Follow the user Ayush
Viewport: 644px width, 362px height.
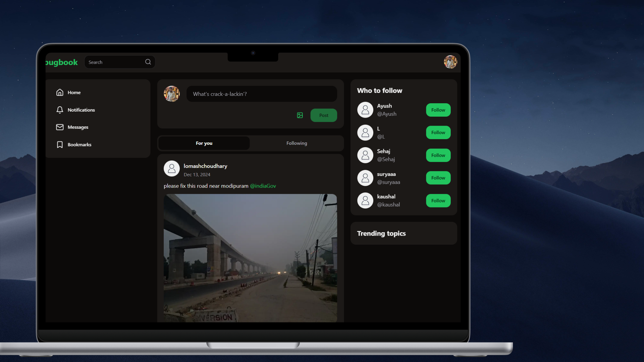click(438, 110)
